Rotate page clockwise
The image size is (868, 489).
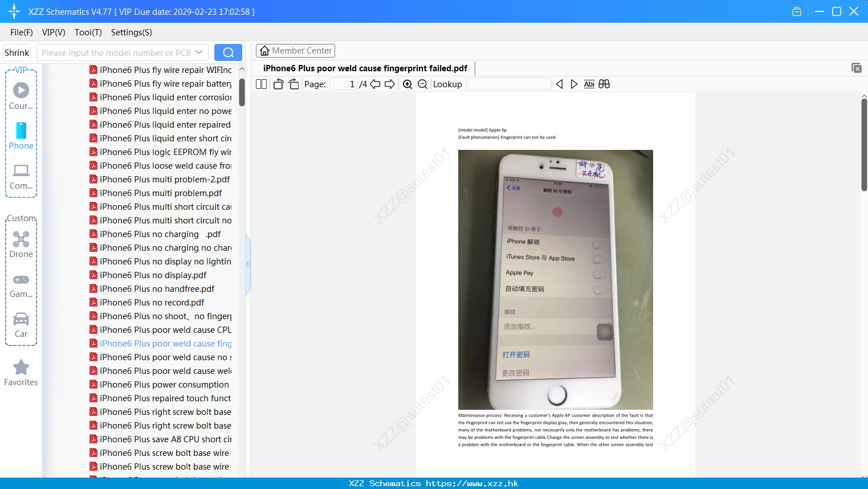294,84
